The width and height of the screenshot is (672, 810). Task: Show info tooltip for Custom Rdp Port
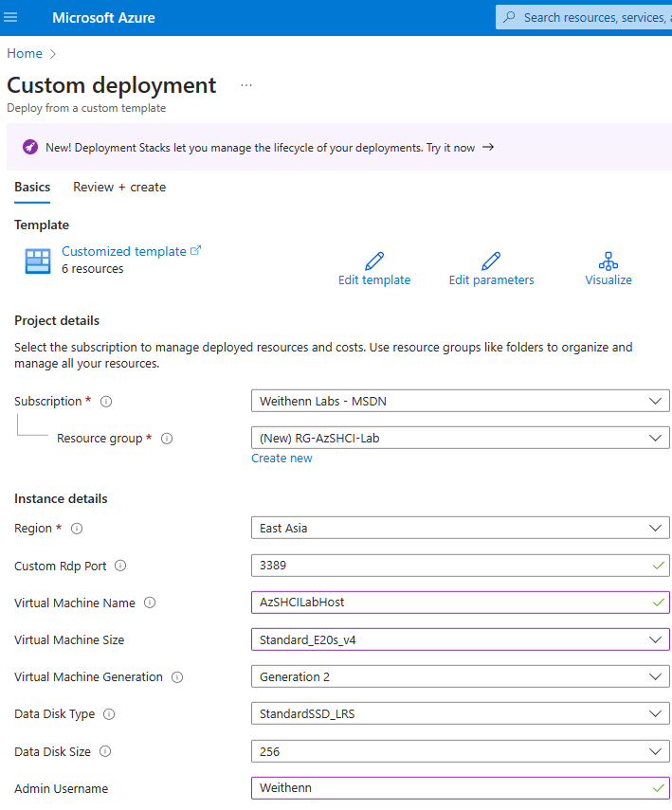coord(120,566)
